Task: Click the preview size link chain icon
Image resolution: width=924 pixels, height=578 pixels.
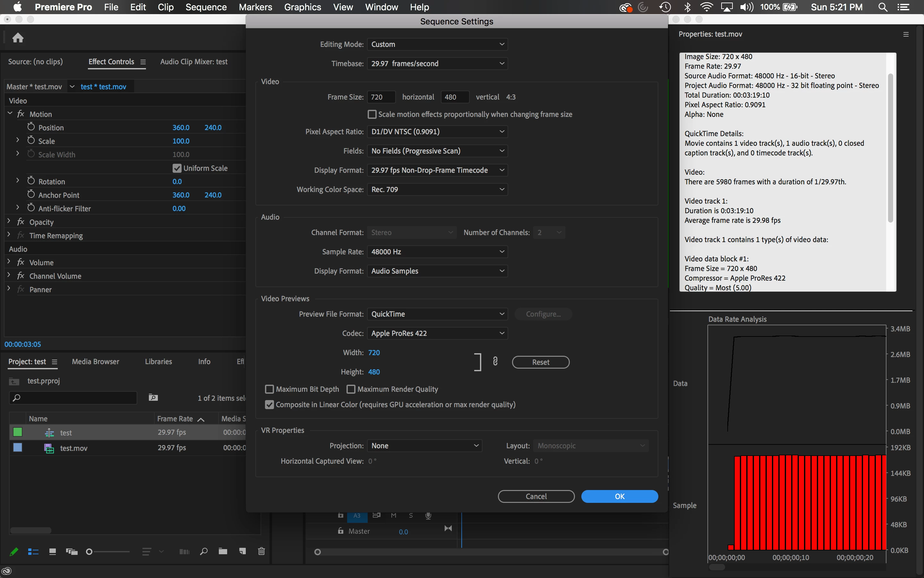Action: [x=495, y=361]
